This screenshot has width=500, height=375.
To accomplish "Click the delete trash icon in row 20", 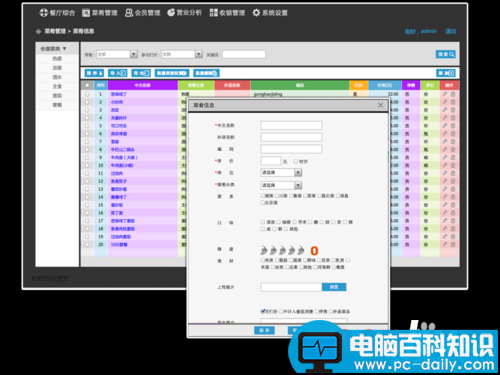I will tap(453, 244).
